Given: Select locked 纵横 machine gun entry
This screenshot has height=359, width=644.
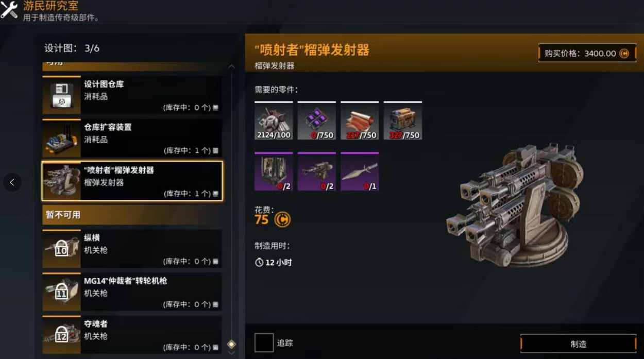Looking at the screenshot, I should pyautogui.click(x=132, y=249).
